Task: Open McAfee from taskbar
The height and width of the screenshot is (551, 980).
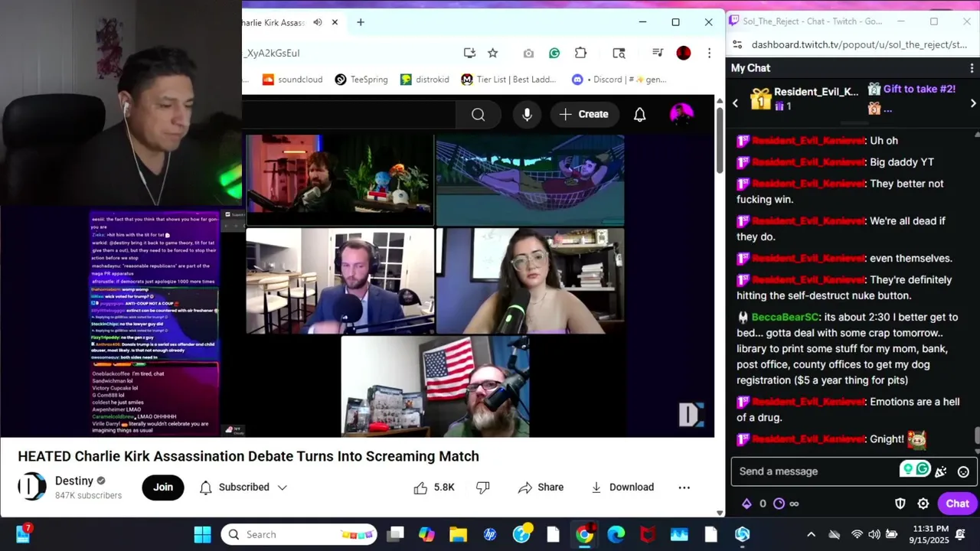Action: [648, 534]
